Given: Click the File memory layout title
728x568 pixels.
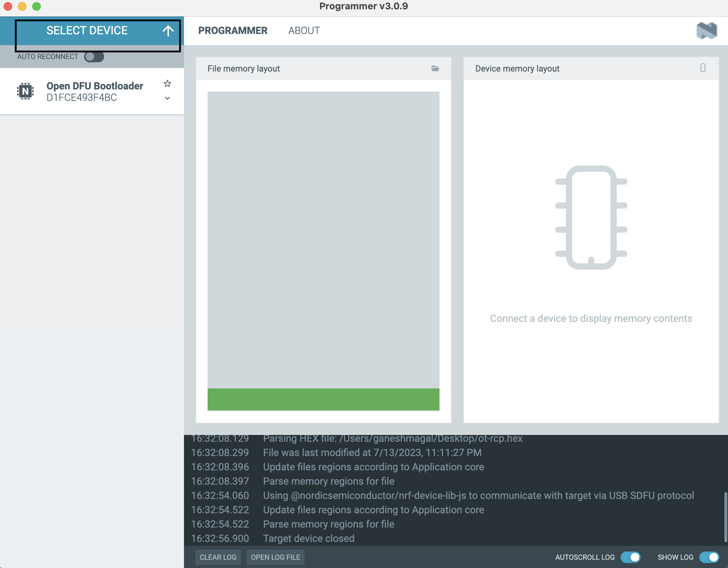Looking at the screenshot, I should pyautogui.click(x=244, y=69).
